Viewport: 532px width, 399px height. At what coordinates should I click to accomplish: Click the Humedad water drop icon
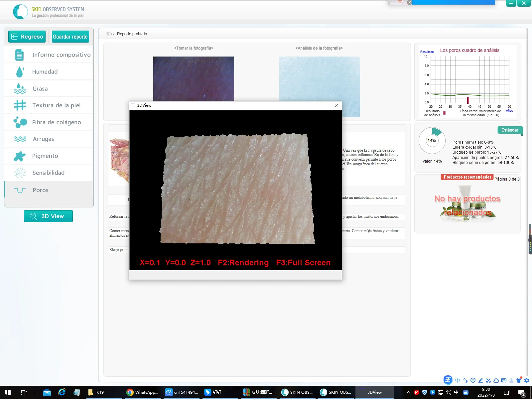[x=20, y=72]
